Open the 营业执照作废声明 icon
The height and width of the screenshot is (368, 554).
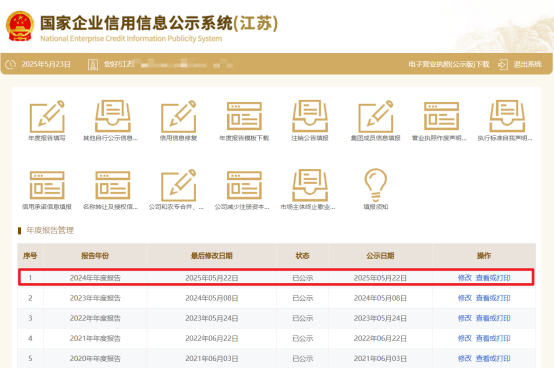[x=441, y=116]
